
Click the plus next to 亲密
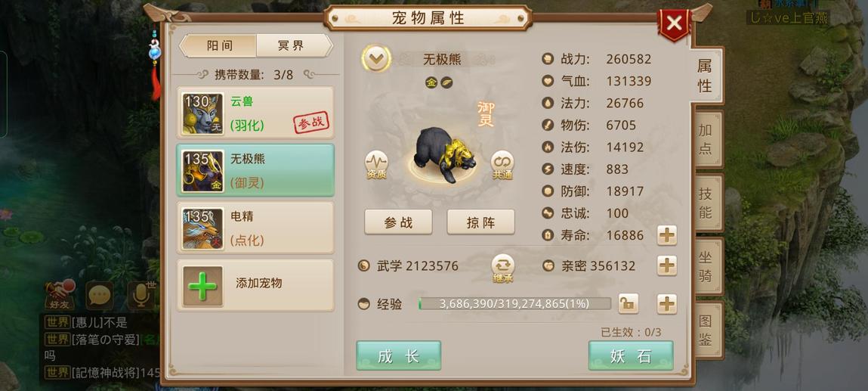667,266
